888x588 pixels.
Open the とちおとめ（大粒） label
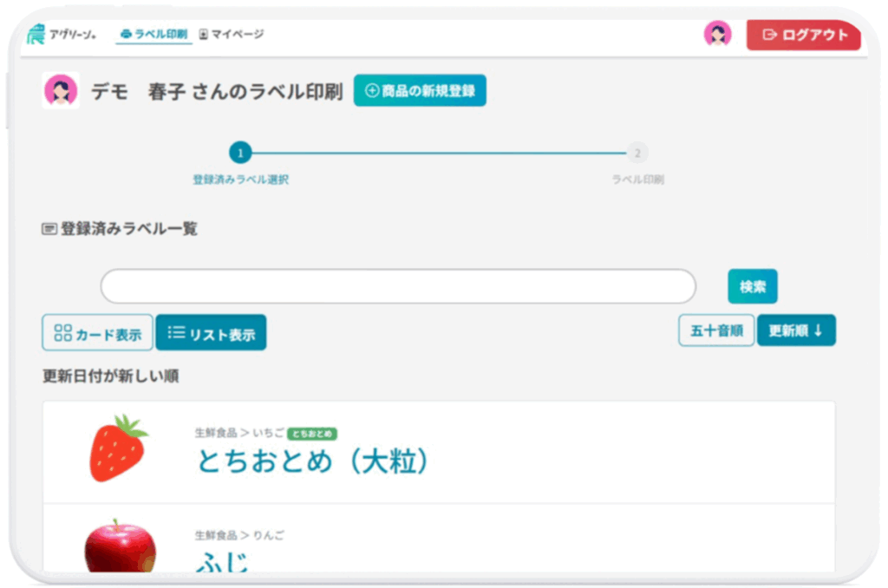(313, 461)
